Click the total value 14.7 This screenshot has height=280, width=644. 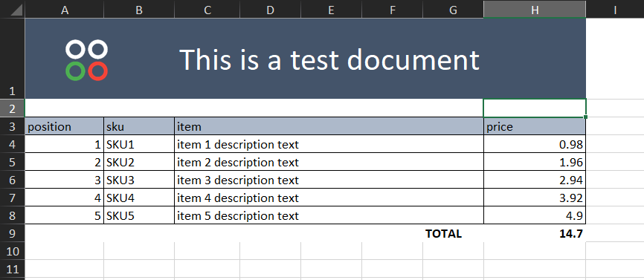(x=535, y=233)
